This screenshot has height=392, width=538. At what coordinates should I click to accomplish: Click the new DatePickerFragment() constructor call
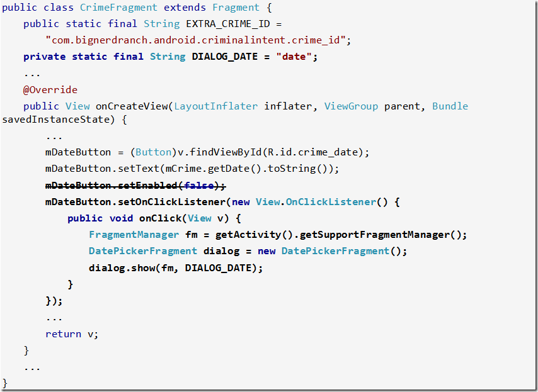tap(329, 251)
